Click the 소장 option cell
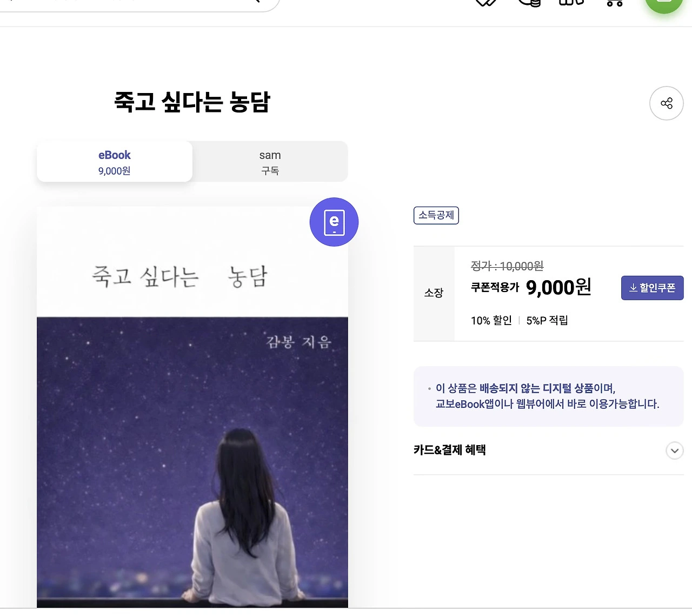Image resolution: width=692 pixels, height=616 pixels. 434,293
